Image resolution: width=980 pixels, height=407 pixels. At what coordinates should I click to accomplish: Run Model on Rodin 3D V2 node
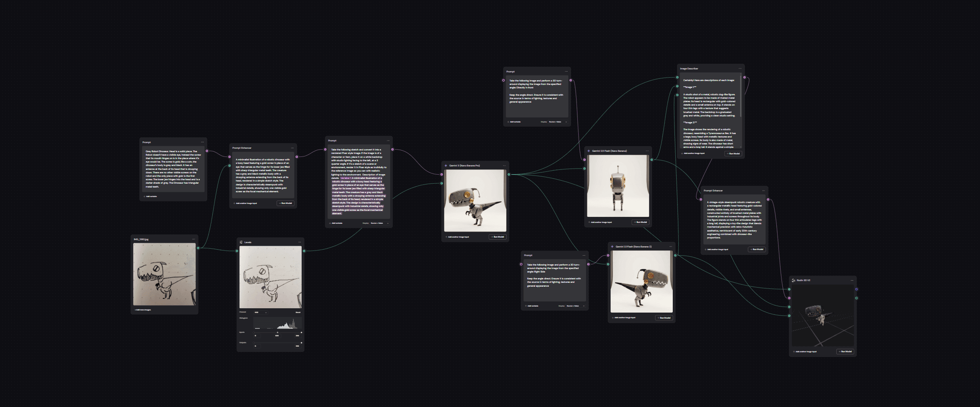(x=845, y=351)
